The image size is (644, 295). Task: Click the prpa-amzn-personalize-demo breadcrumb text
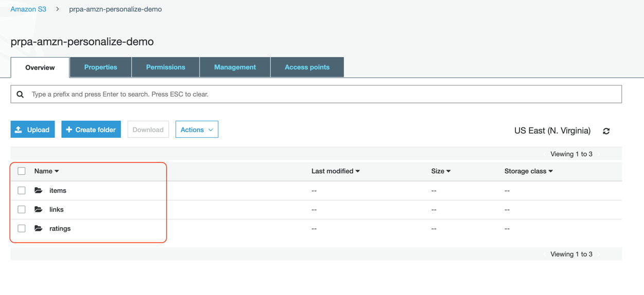(x=116, y=9)
